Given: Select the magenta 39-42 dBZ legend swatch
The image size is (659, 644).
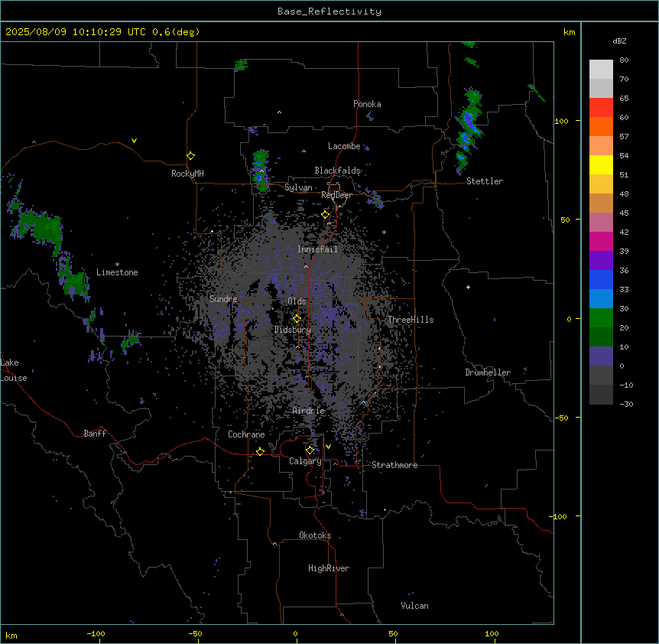Looking at the screenshot, I should point(601,241).
